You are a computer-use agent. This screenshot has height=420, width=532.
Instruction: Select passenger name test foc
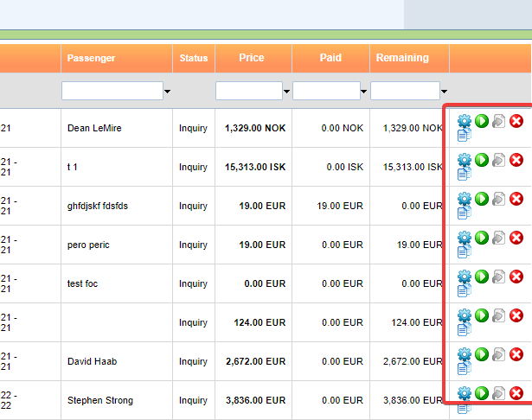[82, 283]
